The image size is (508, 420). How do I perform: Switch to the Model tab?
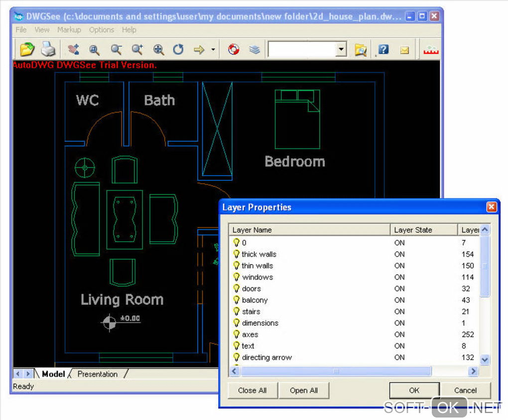click(53, 374)
